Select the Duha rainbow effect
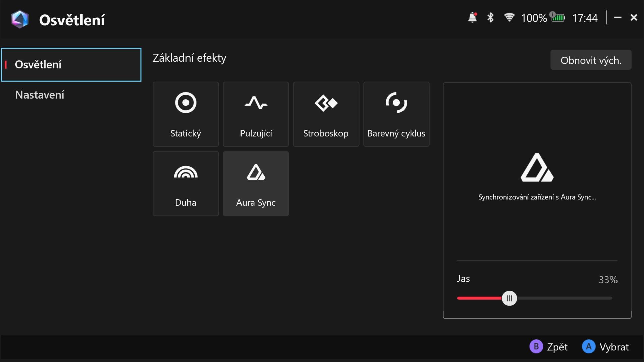The width and height of the screenshot is (644, 362). click(185, 183)
